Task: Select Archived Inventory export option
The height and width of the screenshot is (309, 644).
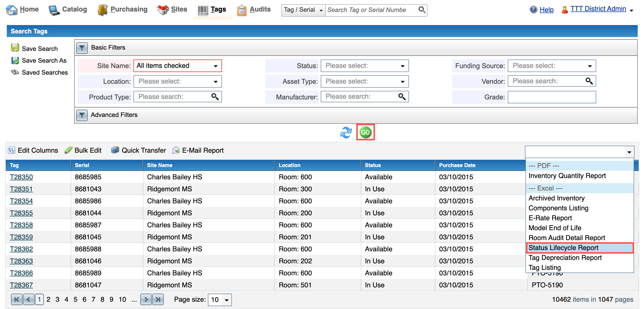Action: [x=557, y=198]
